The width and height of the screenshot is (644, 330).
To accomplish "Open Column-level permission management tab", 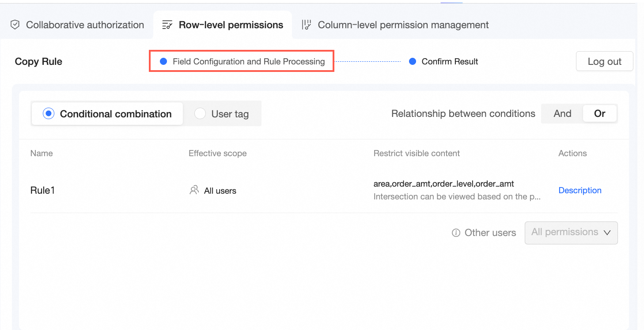I will pos(403,25).
